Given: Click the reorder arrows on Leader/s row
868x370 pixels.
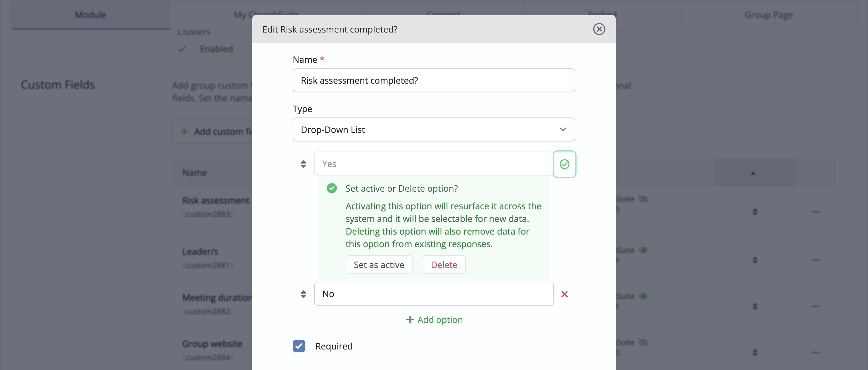Looking at the screenshot, I should pyautogui.click(x=755, y=260).
